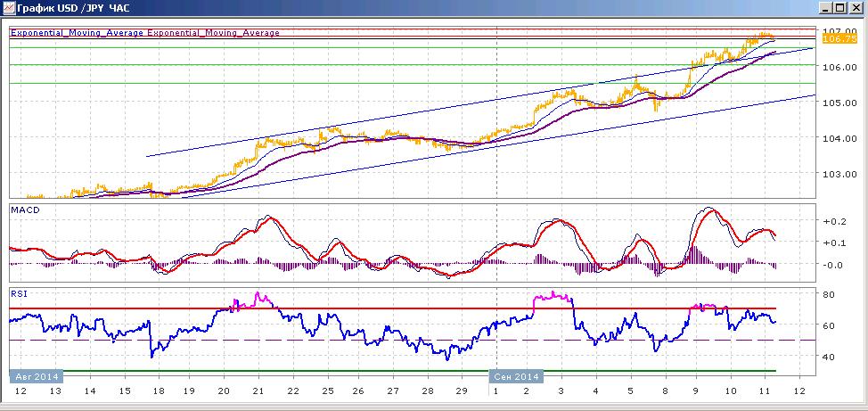Click the RSI axis value 60

[829, 325]
